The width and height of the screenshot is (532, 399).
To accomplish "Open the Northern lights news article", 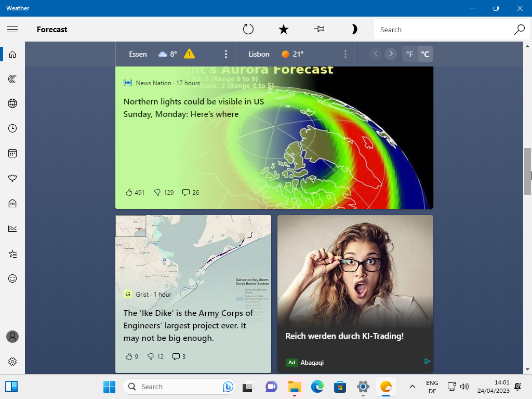I will (194, 108).
